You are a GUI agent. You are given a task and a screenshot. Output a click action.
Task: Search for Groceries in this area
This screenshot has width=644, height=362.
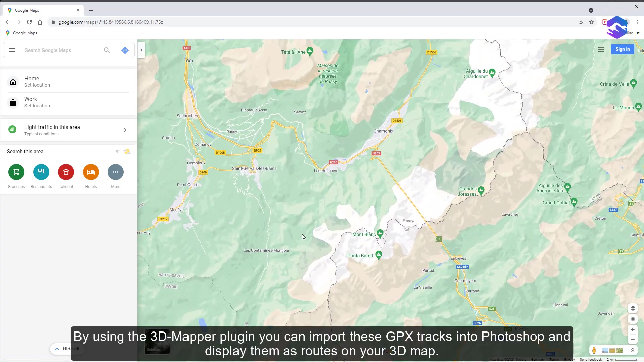(x=16, y=172)
